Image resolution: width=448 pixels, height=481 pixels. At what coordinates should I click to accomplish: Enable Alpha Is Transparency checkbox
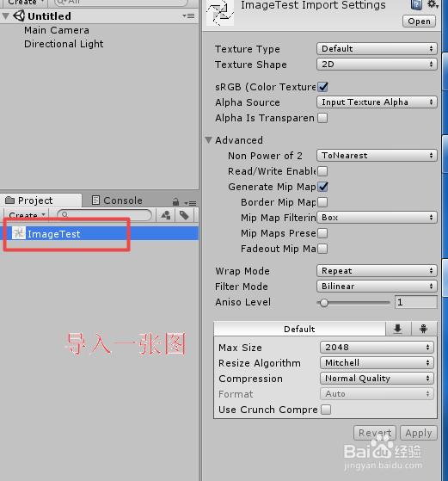click(x=322, y=118)
